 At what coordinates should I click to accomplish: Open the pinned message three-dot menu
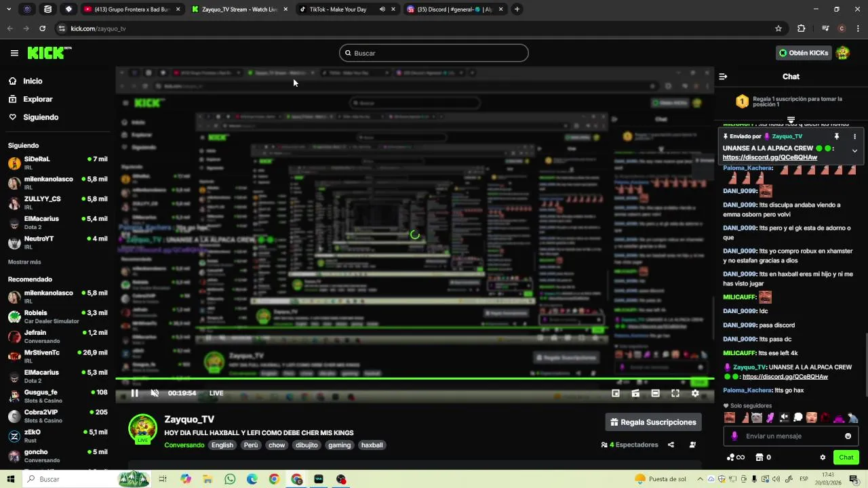click(854, 136)
